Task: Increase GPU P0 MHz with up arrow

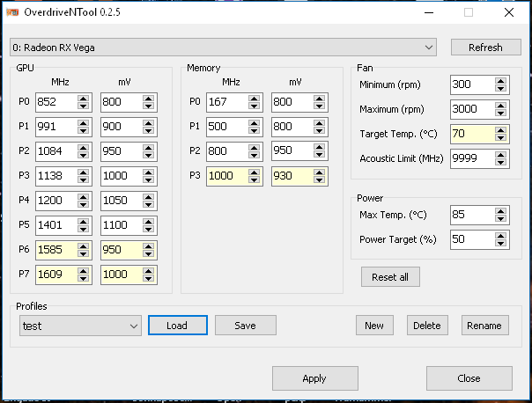Action: [83, 99]
